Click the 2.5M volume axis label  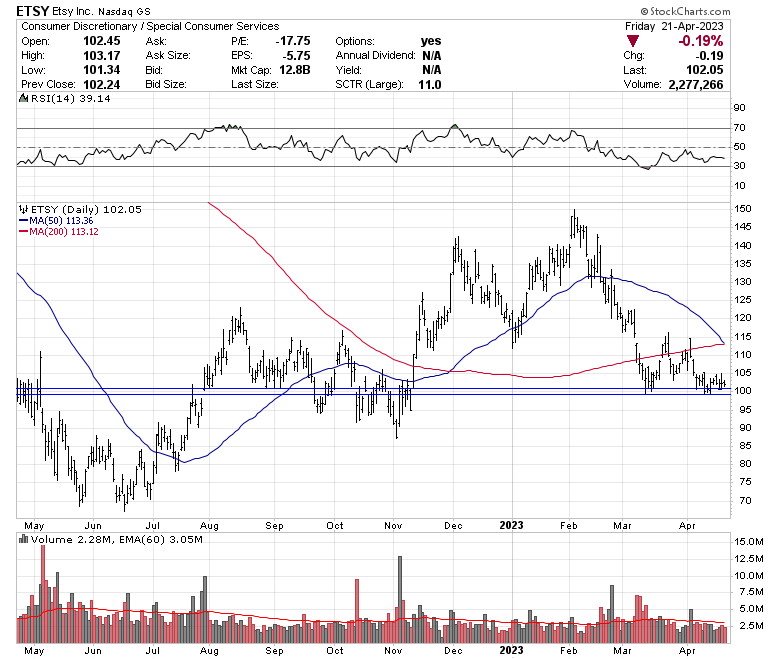(x=749, y=625)
